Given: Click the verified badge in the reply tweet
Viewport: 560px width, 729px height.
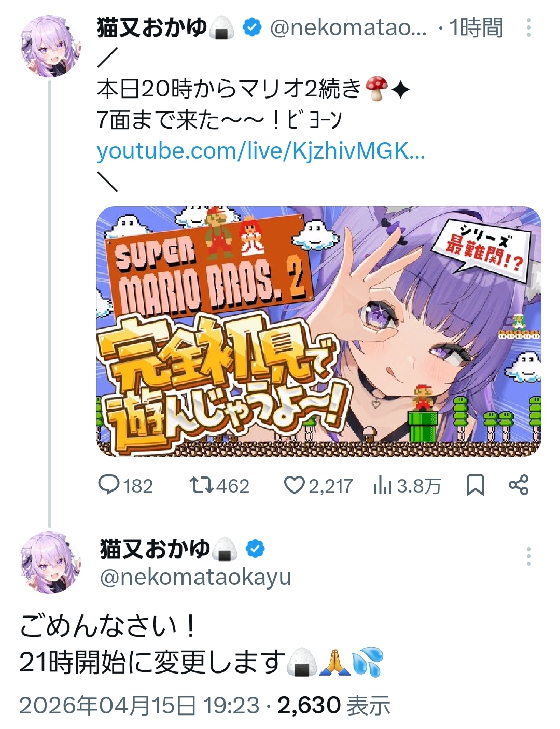Looking at the screenshot, I should [x=255, y=549].
